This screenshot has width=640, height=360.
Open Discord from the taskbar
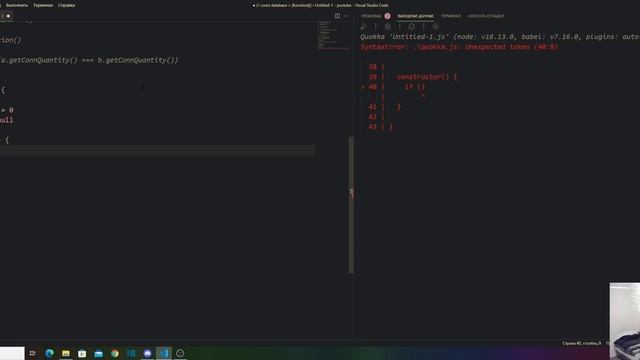[147, 353]
